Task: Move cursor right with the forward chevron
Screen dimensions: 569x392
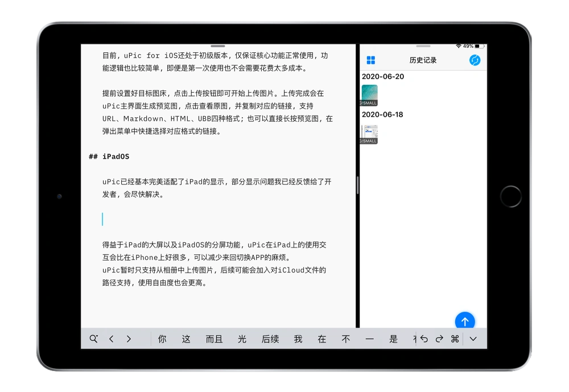Action: point(129,339)
